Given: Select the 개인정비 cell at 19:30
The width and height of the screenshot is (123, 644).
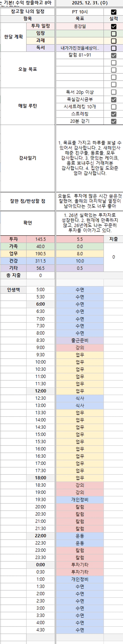Looking at the screenshot, I should click(80, 499).
